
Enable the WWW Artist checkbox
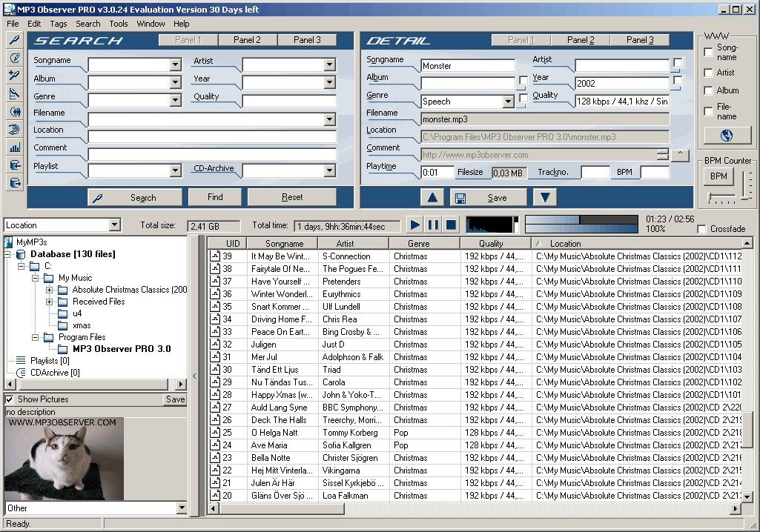709,73
